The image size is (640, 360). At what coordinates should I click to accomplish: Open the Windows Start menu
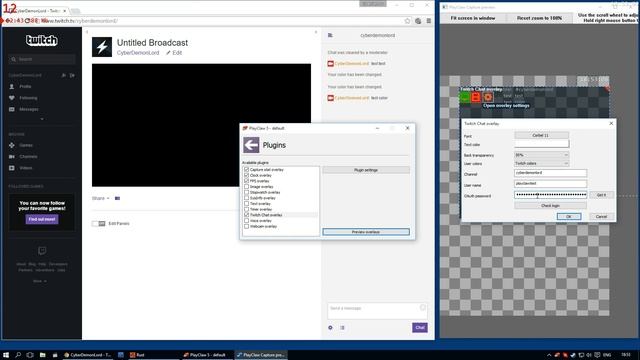click(6, 355)
